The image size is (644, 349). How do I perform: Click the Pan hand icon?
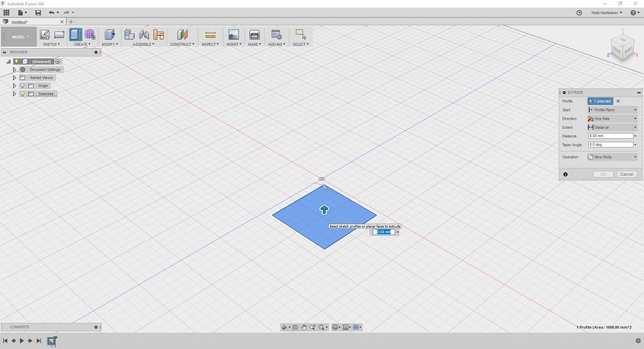[304, 327]
